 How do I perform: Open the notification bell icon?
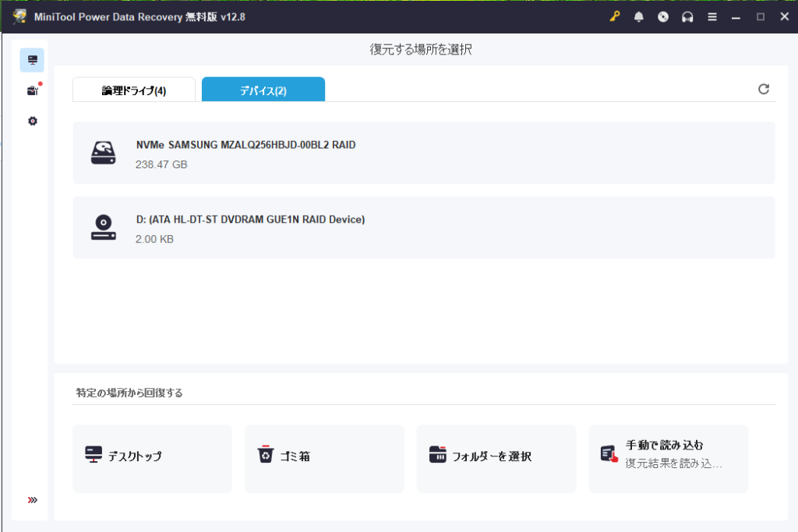[639, 17]
